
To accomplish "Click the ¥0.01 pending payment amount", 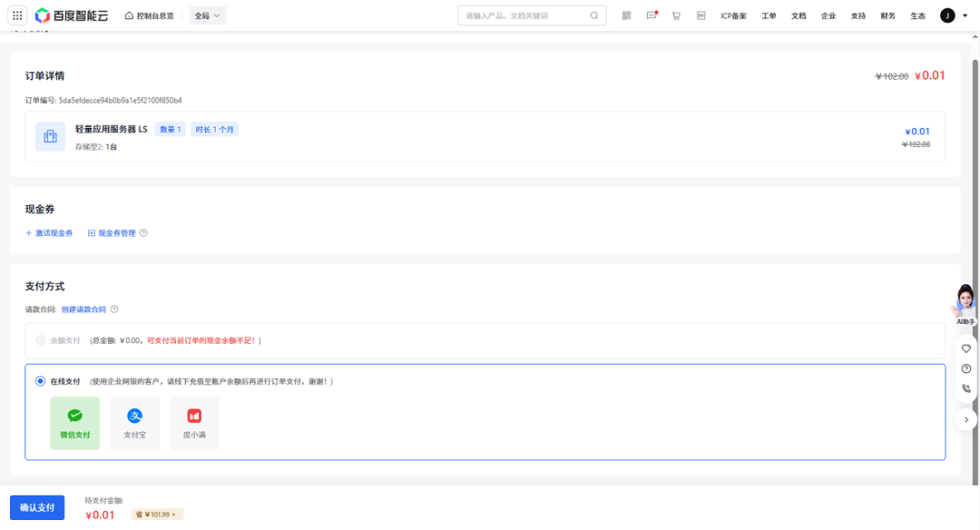I will pyautogui.click(x=100, y=515).
